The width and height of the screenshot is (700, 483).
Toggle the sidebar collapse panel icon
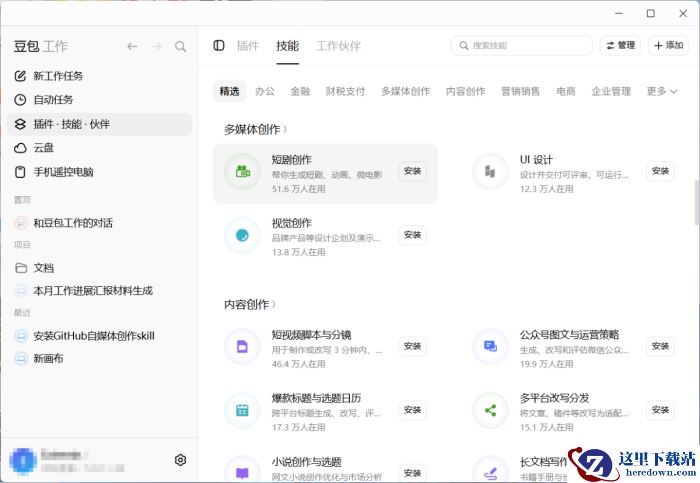pos(219,45)
